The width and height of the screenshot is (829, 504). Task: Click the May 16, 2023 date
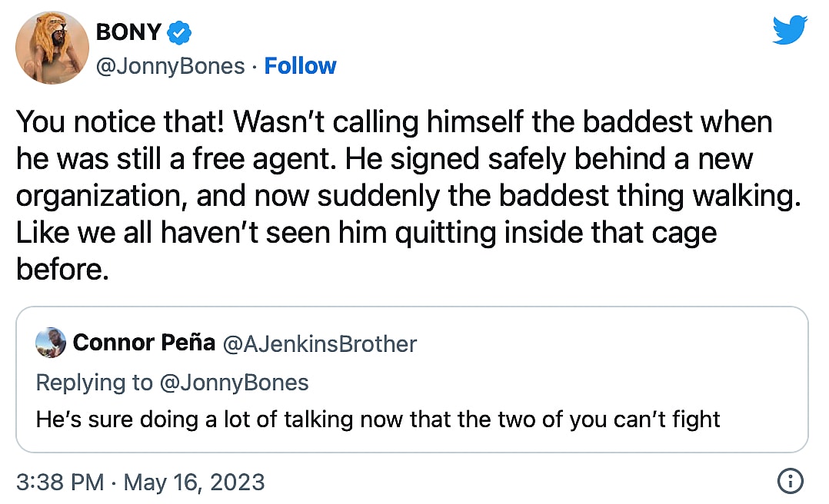194,482
